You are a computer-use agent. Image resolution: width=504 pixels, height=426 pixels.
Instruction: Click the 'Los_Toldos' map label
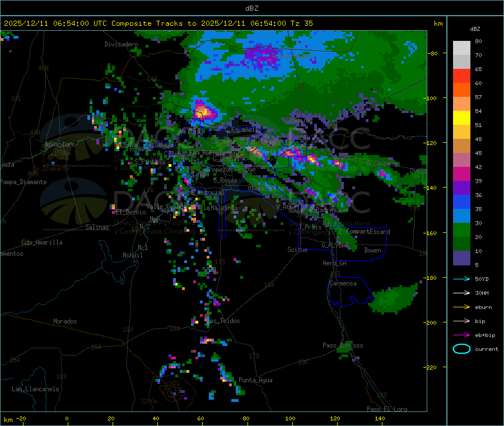pos(223,321)
